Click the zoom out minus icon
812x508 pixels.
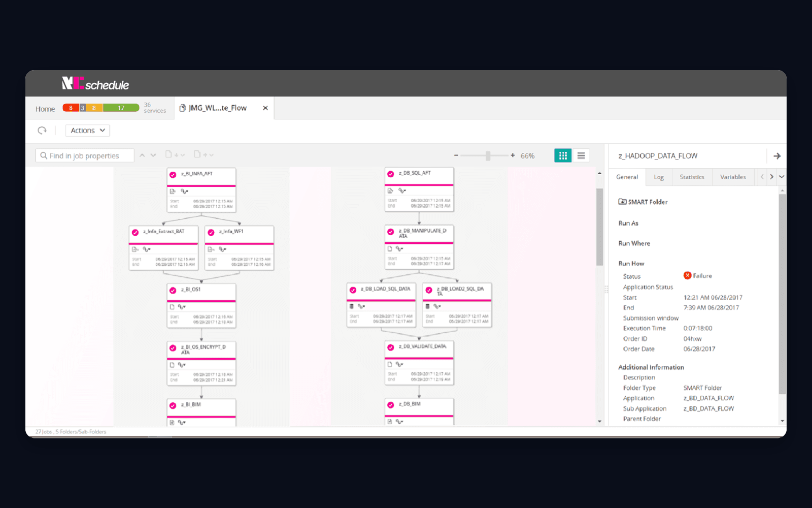coord(456,155)
